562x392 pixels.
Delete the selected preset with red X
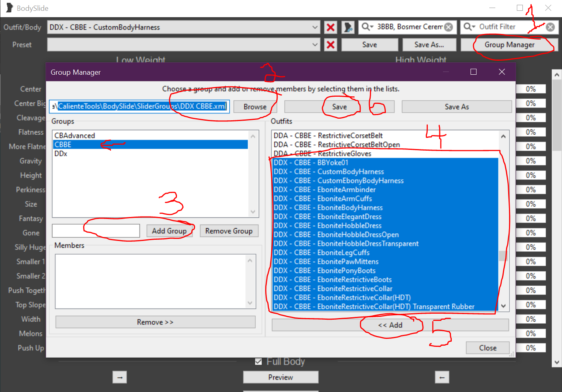331,45
